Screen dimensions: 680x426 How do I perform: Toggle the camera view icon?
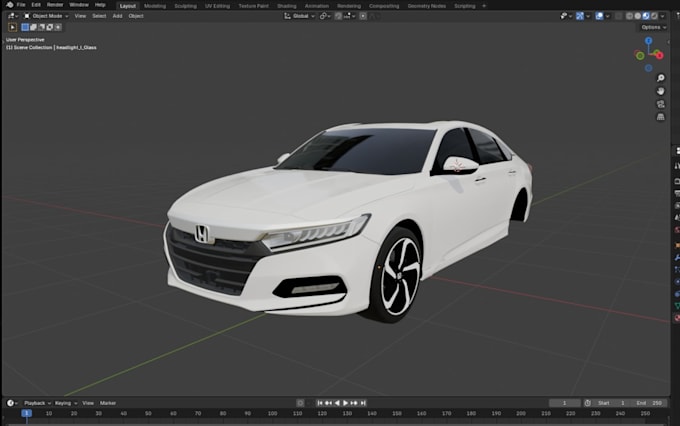pos(660,104)
